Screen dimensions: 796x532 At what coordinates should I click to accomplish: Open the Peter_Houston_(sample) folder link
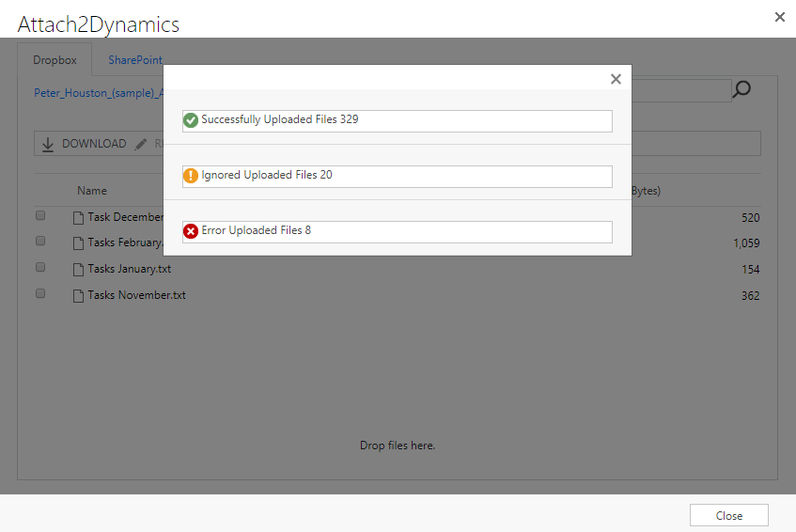tap(99, 93)
